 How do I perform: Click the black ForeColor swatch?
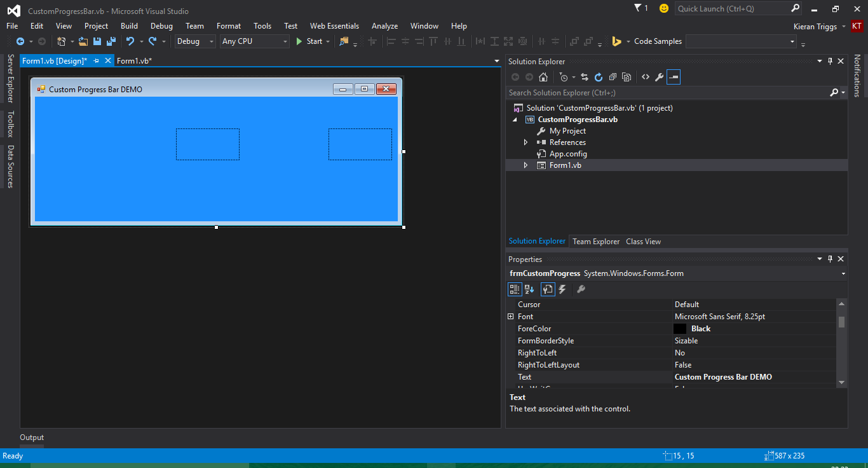click(x=680, y=329)
